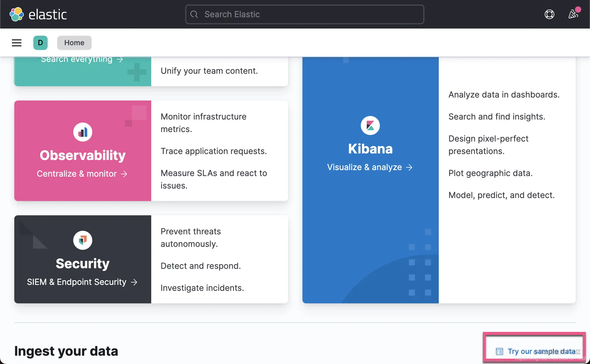Click the Observability heading
This screenshot has height=364, width=590.
click(83, 155)
